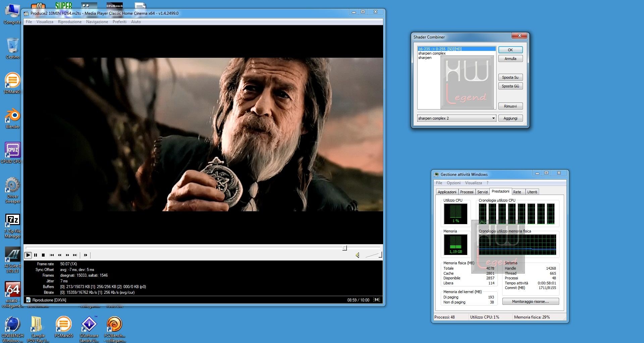Click the Sposta Giù button
This screenshot has width=644, height=343.
tap(510, 86)
